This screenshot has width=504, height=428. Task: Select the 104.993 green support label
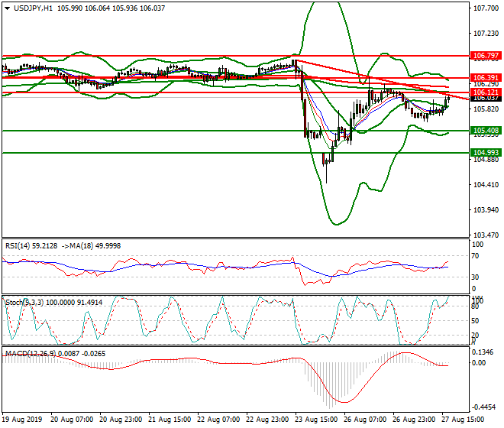coord(486,153)
